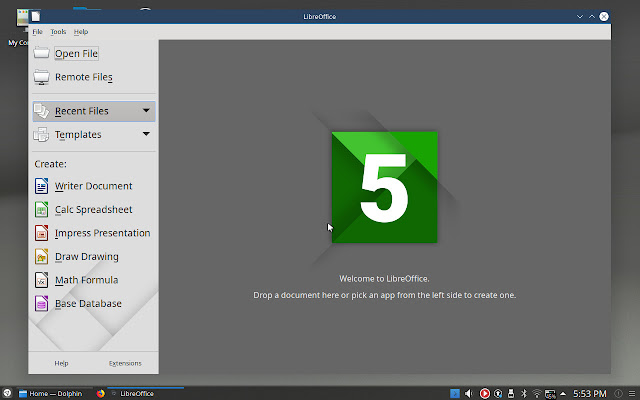Screen dimensions: 640x400
Task: Click the Writer Document icon
Action: 41,186
